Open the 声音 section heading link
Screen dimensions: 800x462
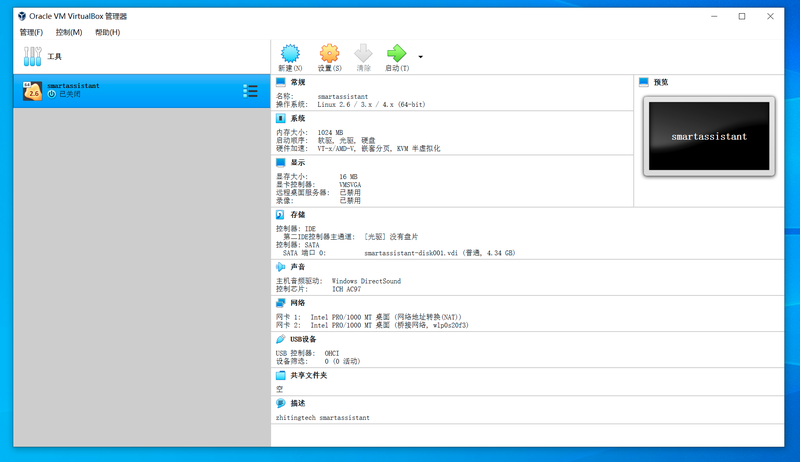[x=298, y=267]
